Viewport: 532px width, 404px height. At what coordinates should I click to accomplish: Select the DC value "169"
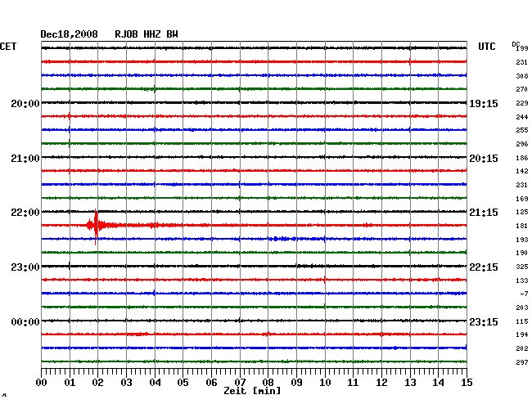[522, 199]
